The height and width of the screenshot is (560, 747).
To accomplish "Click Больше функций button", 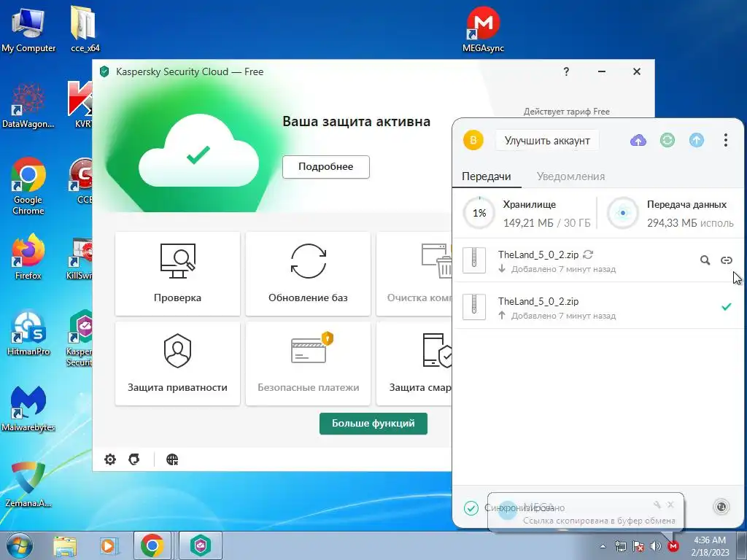I will pos(373,424).
